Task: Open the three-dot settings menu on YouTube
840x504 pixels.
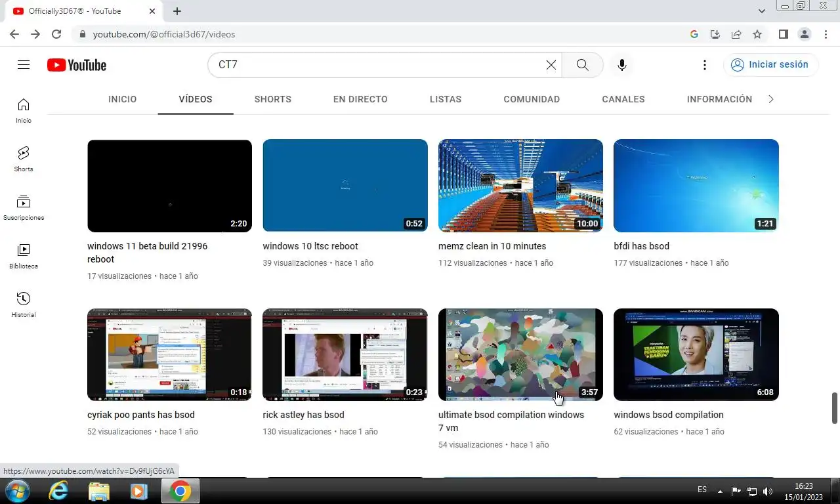Action: click(705, 65)
